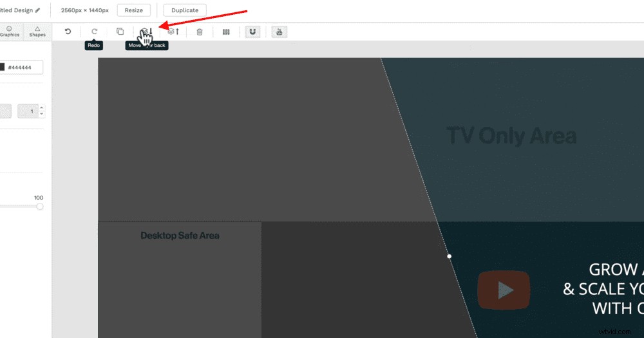Click the Redo arrow icon
The width and height of the screenshot is (644, 338).
pos(94,32)
